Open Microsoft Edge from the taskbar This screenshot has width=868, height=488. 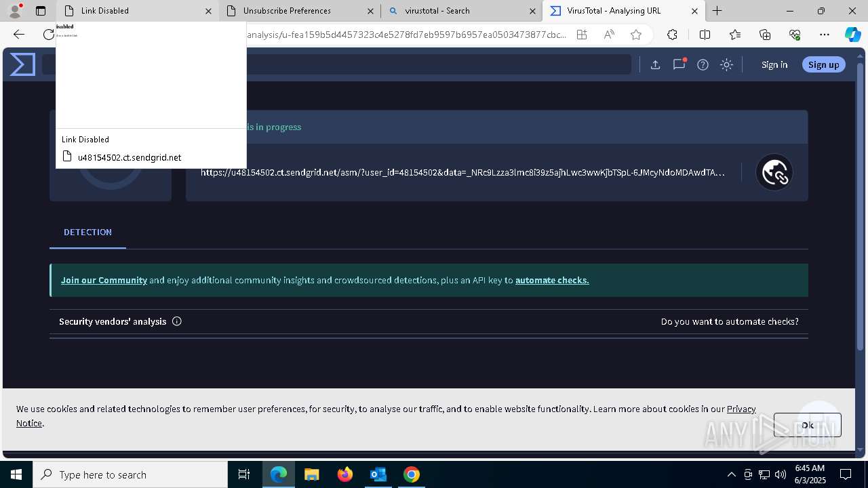pos(279,474)
